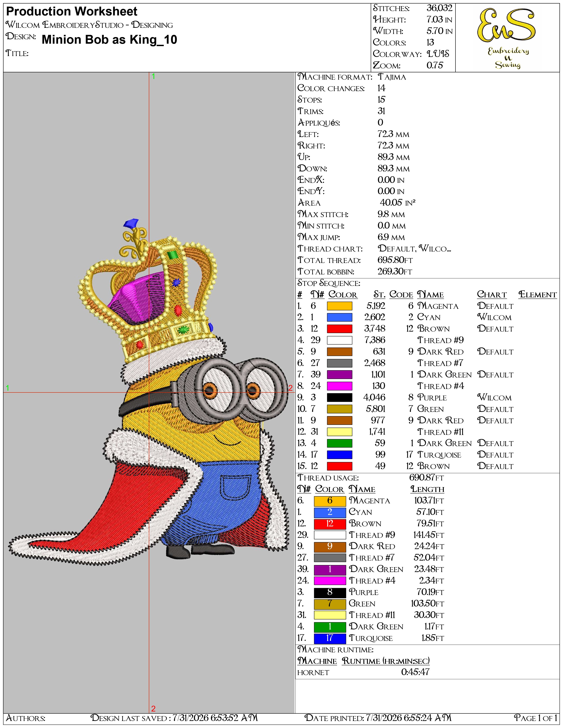Click the max stitch value "9.8 mm"

tap(391, 214)
